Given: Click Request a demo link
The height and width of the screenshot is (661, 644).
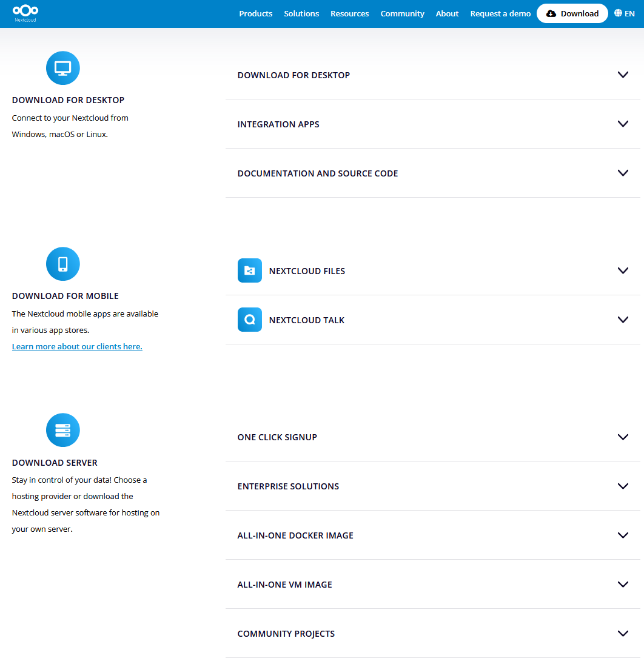Looking at the screenshot, I should pyautogui.click(x=500, y=13).
